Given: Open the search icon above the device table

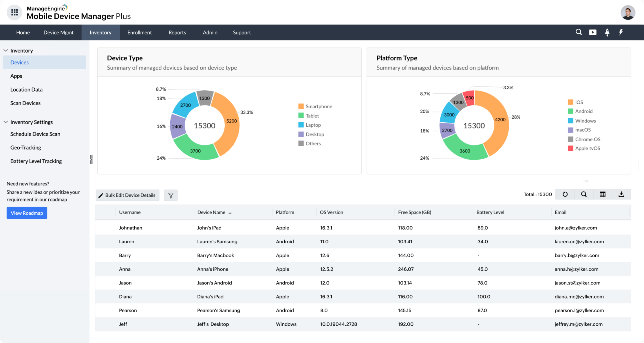Looking at the screenshot, I should pos(583,194).
